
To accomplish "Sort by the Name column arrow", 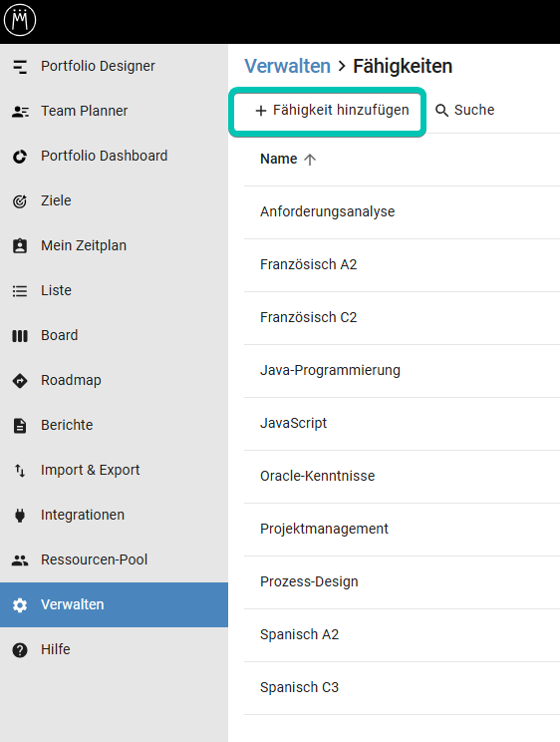I will point(310,160).
